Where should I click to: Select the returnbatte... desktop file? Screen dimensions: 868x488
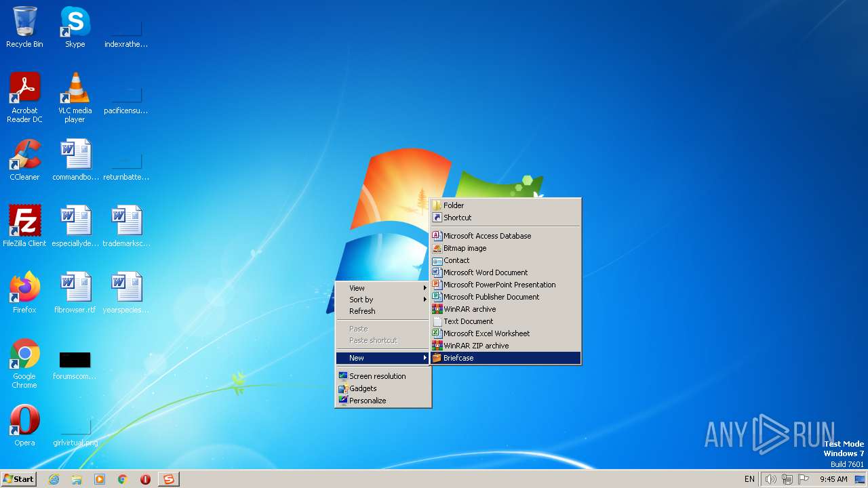tap(126, 167)
